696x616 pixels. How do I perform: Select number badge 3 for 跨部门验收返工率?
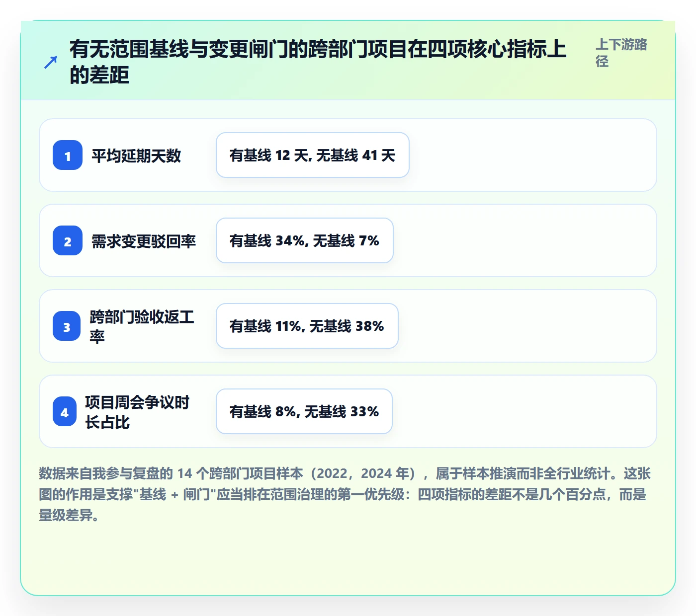click(x=67, y=326)
